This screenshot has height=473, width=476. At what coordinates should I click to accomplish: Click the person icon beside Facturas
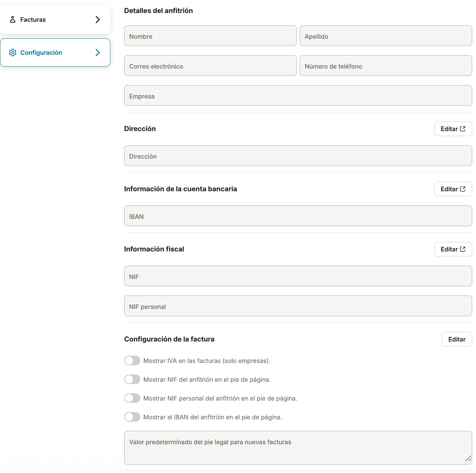click(13, 20)
